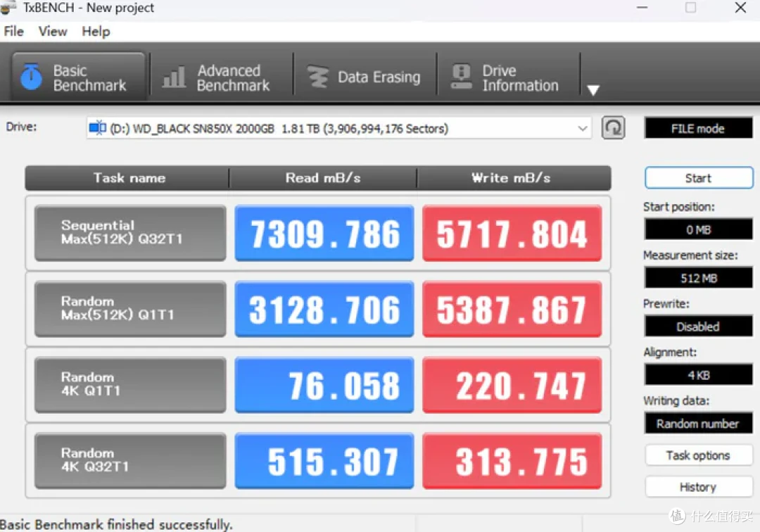Screen dimensions: 760x532
Task: Change the Writing data Random number setting
Action: click(x=698, y=424)
